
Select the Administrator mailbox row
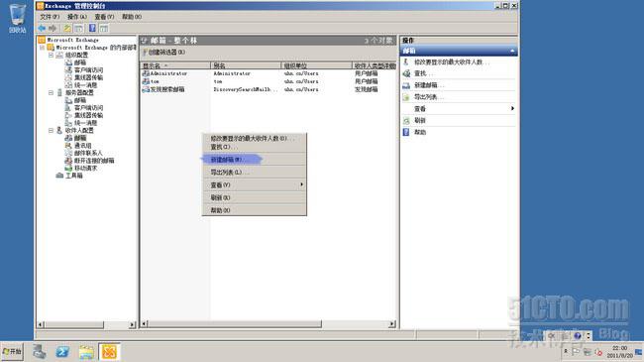pyautogui.click(x=268, y=73)
